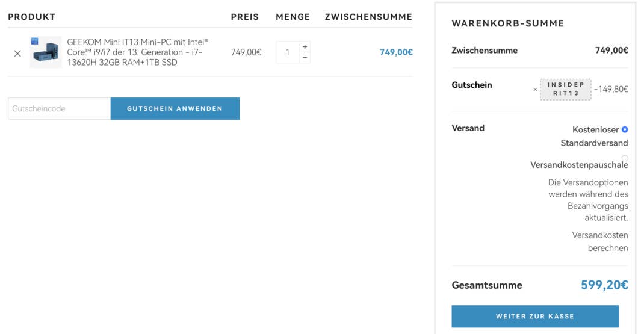Focus the Gutscheincode input field
644x334 pixels.
pyautogui.click(x=59, y=108)
